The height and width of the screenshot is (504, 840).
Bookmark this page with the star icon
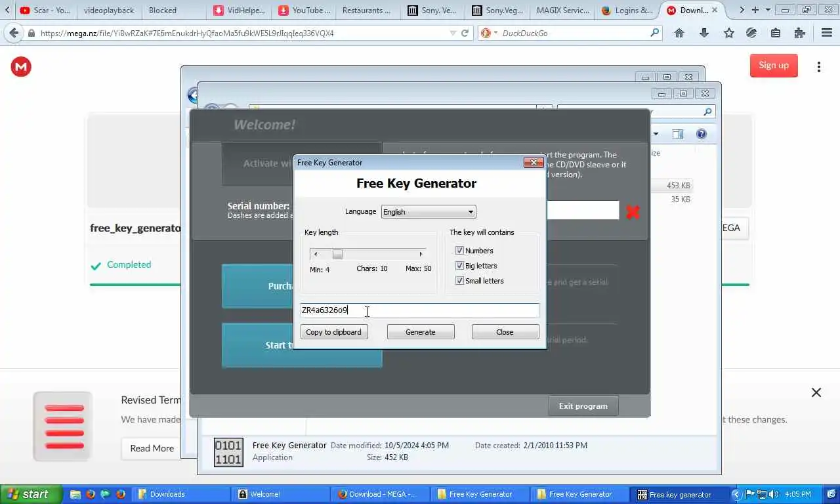pyautogui.click(x=728, y=33)
